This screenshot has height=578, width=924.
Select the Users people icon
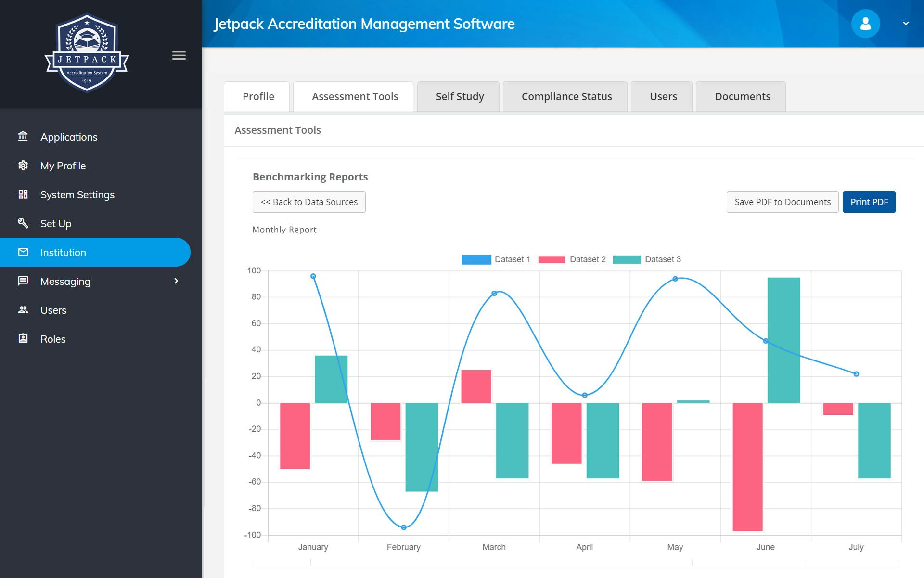tap(23, 310)
